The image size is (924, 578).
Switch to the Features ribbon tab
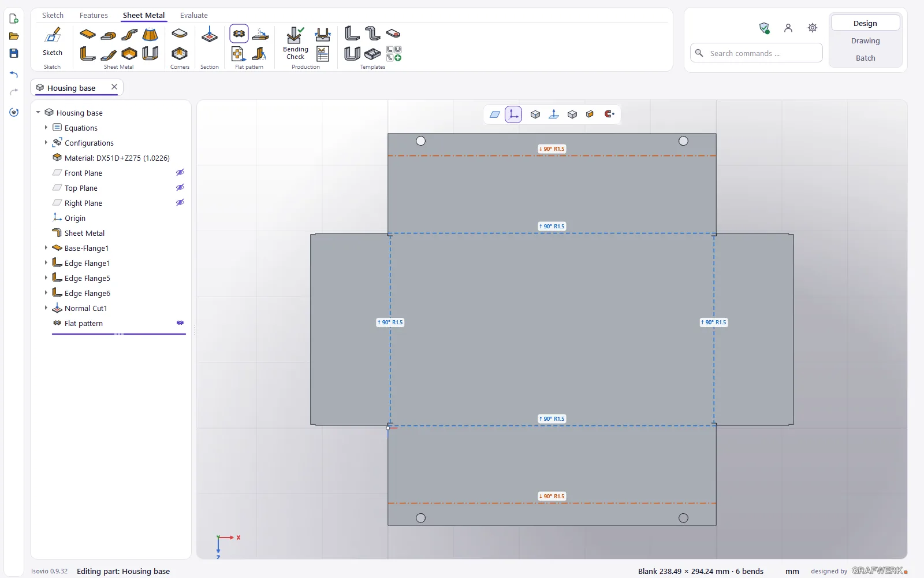click(94, 15)
